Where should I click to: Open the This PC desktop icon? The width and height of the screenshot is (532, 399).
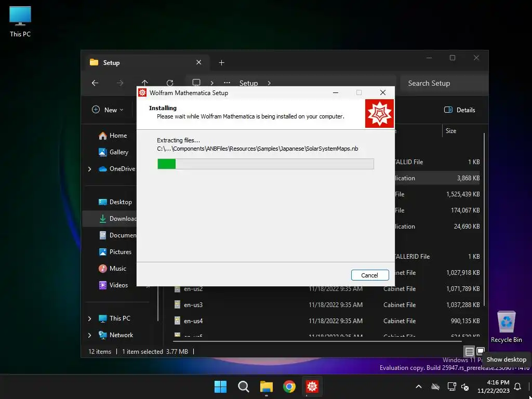[x=20, y=21]
